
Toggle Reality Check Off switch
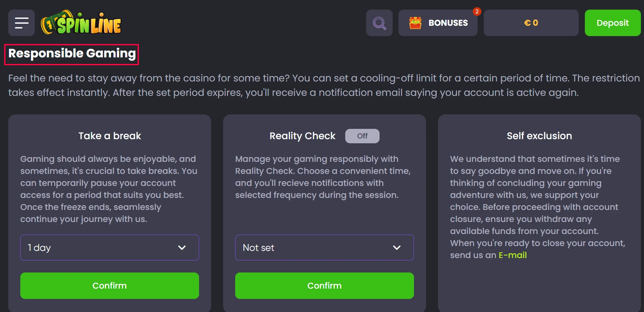click(x=362, y=136)
